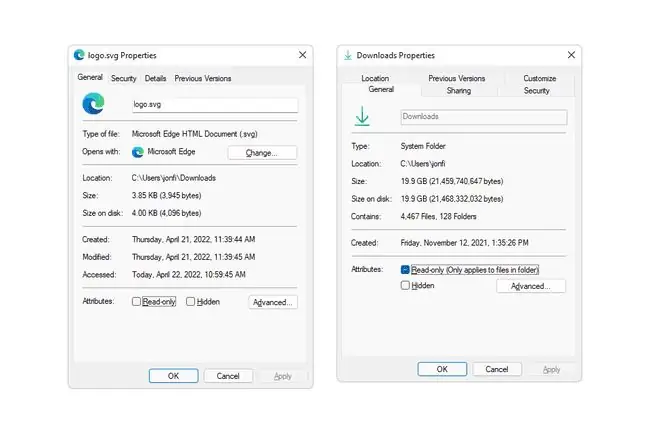Image resolution: width=650 pixels, height=433 pixels.
Task: Select General tab in logo.svg Properties
Action: tap(90, 77)
